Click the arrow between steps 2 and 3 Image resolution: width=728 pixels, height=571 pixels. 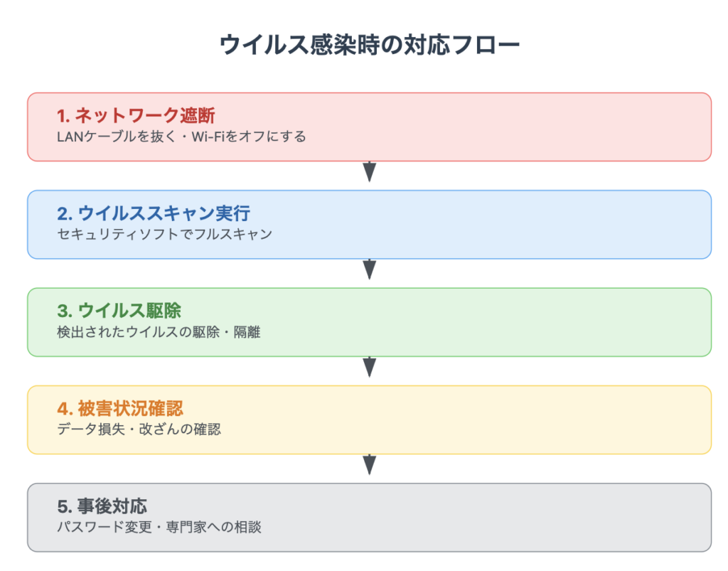click(369, 270)
